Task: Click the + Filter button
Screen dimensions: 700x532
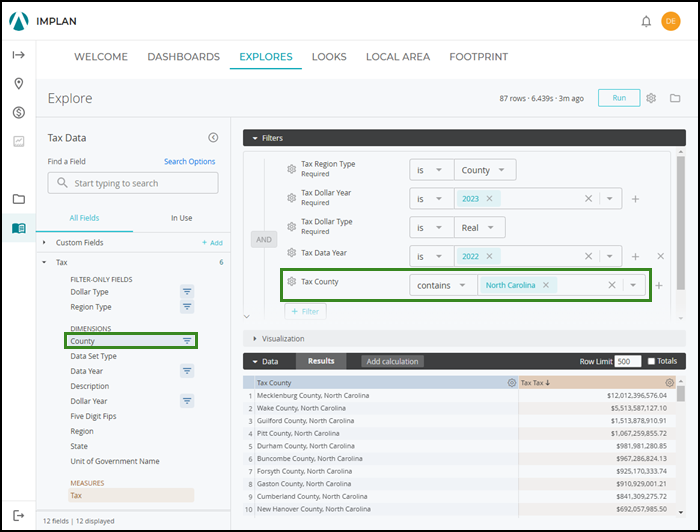Action: [x=305, y=312]
